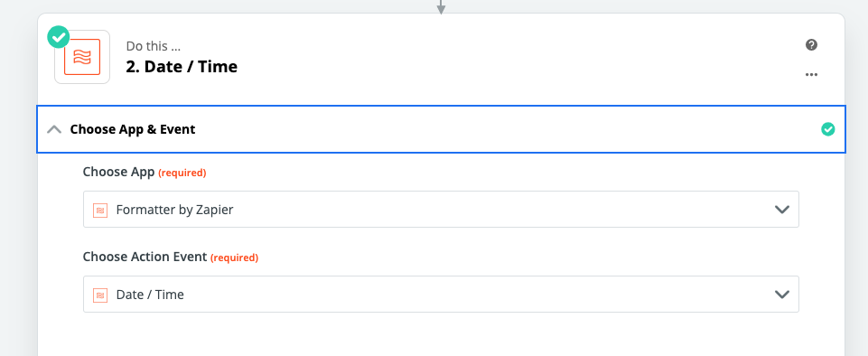Click Formatter icon inside Action Event field
868x356 pixels.
point(100,295)
